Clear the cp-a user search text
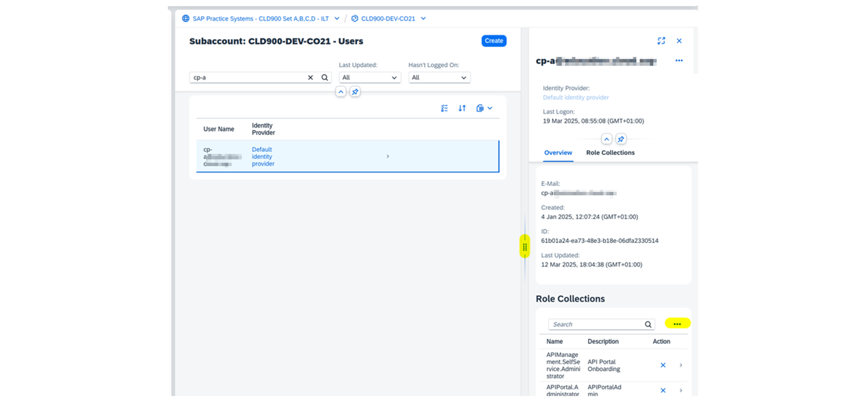The image size is (868, 402). tap(310, 78)
